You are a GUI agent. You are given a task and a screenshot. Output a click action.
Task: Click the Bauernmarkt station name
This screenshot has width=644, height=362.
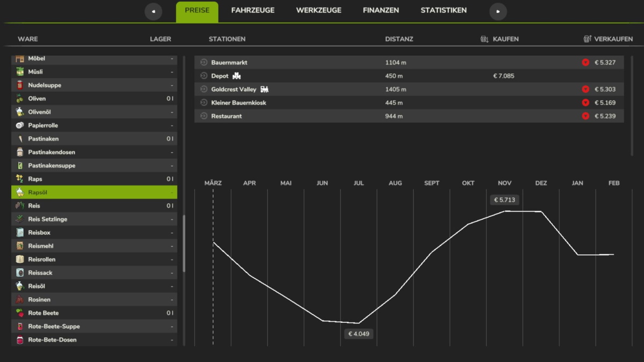point(229,63)
